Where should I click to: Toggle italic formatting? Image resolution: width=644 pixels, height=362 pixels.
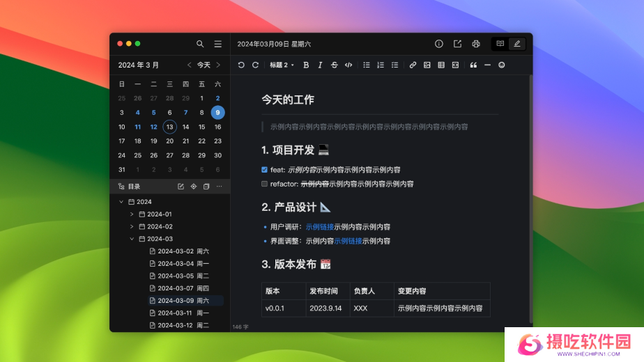click(320, 65)
